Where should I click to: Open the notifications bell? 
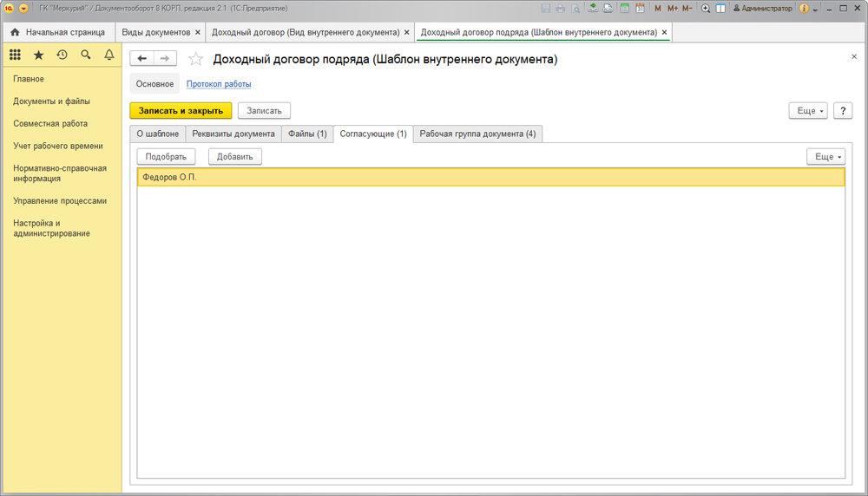[x=108, y=55]
